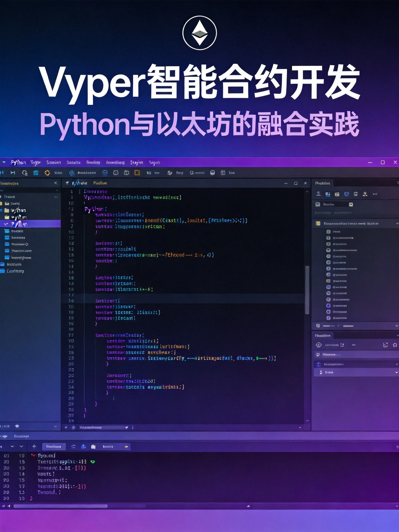Toggle the checkbox directly below the orange-red one
Screen dimensions: 399x532
click(x=328, y=287)
